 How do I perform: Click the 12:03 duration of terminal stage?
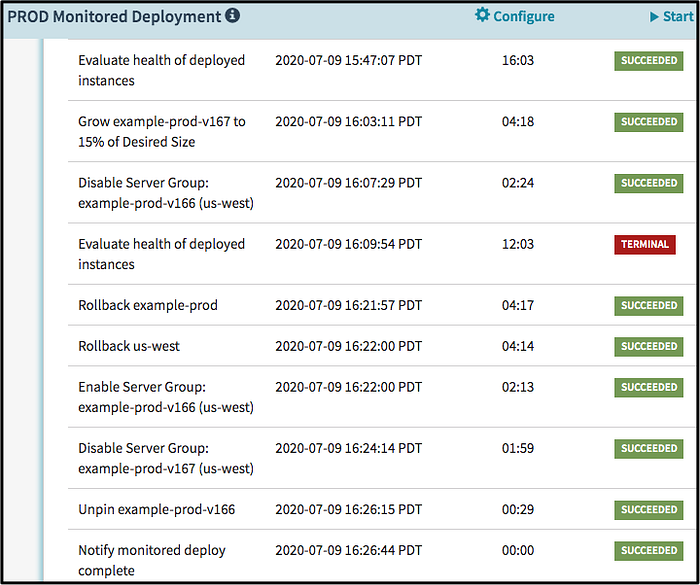(517, 244)
